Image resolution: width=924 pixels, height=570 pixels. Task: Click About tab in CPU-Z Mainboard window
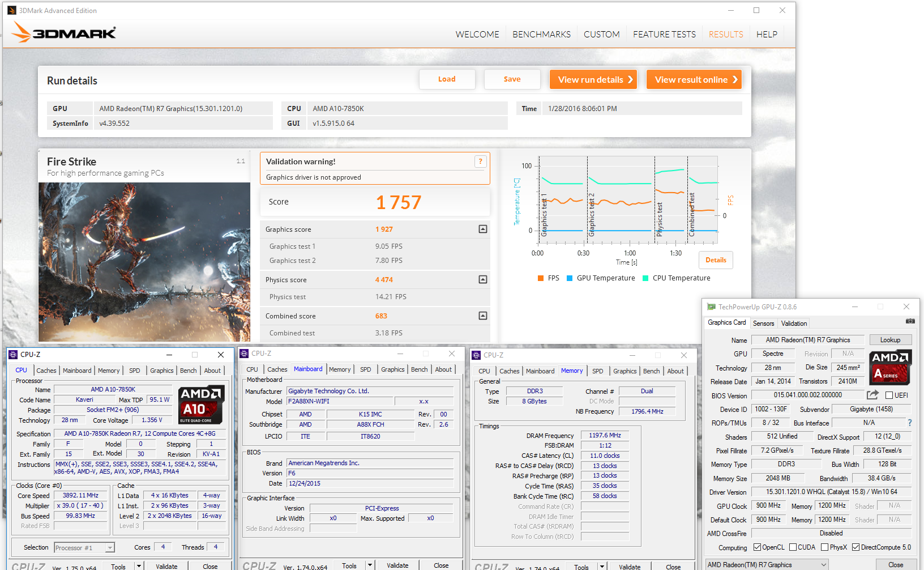tap(443, 369)
